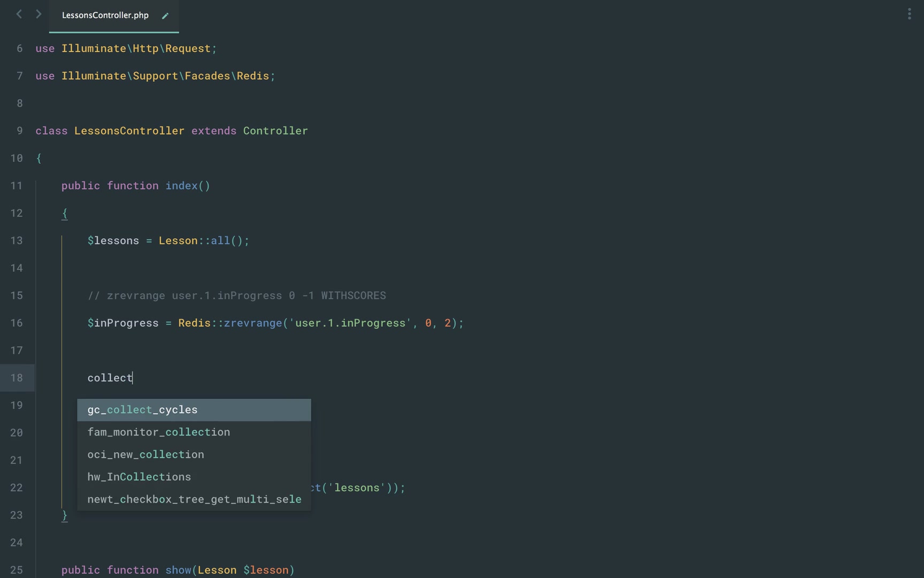This screenshot has width=924, height=578.
Task: Click line number 25 in gutter
Action: [17, 570]
